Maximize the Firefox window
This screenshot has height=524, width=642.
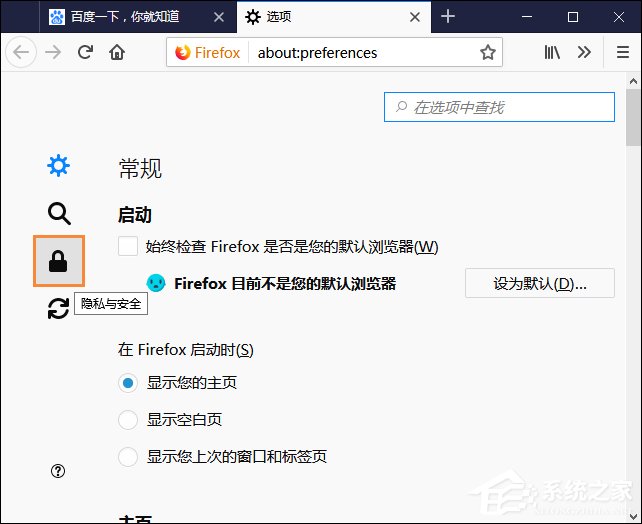573,17
